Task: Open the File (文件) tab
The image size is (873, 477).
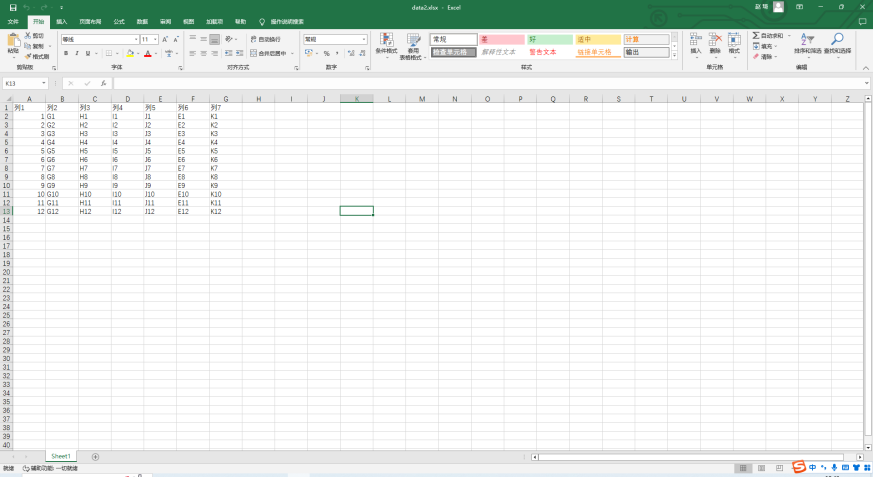Action: click(x=13, y=22)
